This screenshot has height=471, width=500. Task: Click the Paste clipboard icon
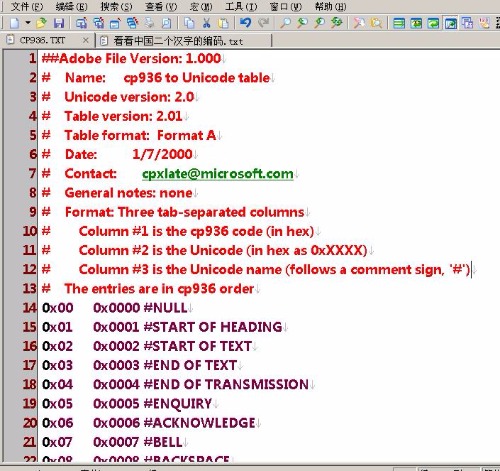[223, 23]
